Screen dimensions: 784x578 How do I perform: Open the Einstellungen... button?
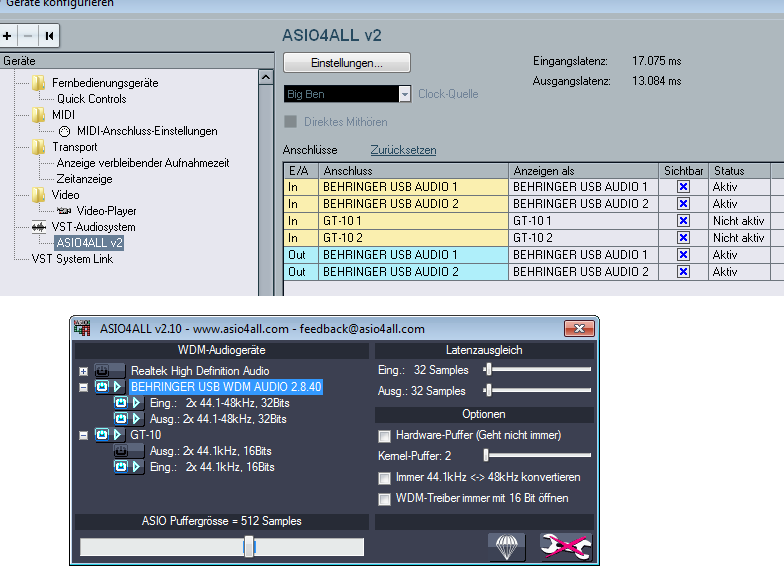[x=346, y=62]
